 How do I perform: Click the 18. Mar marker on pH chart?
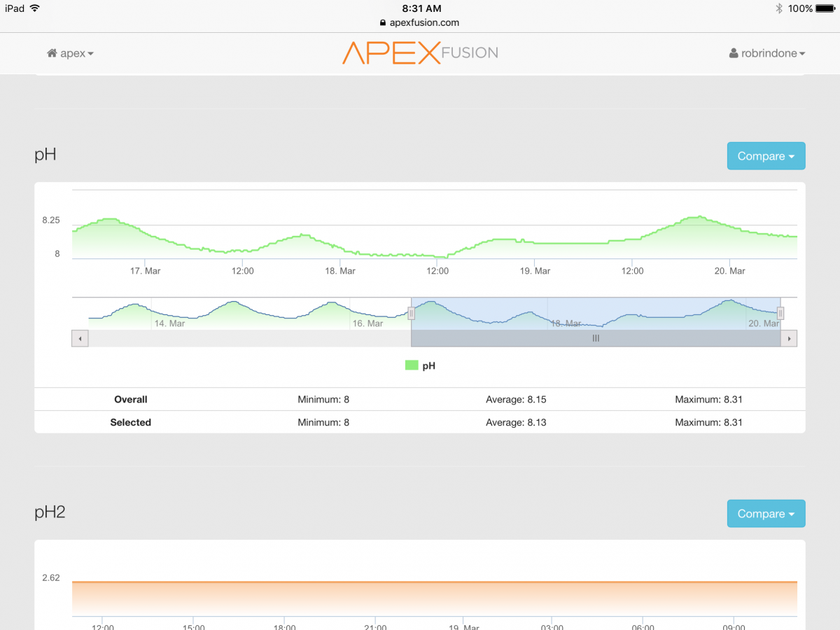click(x=339, y=271)
